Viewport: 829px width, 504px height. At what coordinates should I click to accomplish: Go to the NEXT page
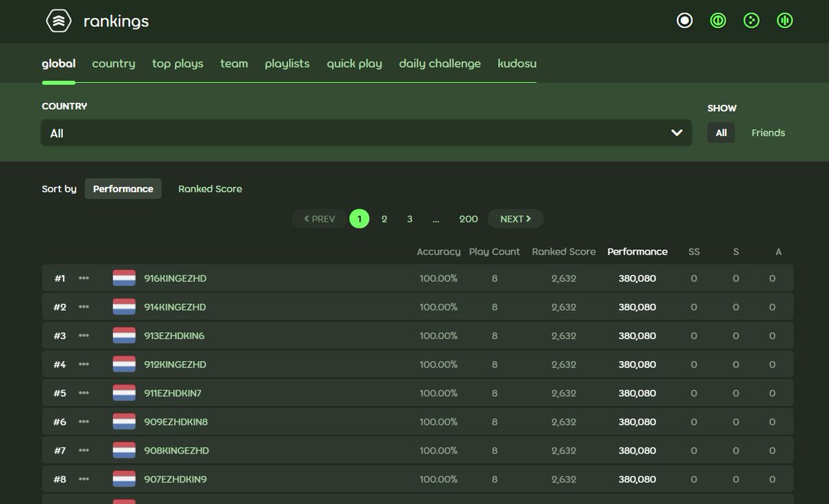click(515, 219)
